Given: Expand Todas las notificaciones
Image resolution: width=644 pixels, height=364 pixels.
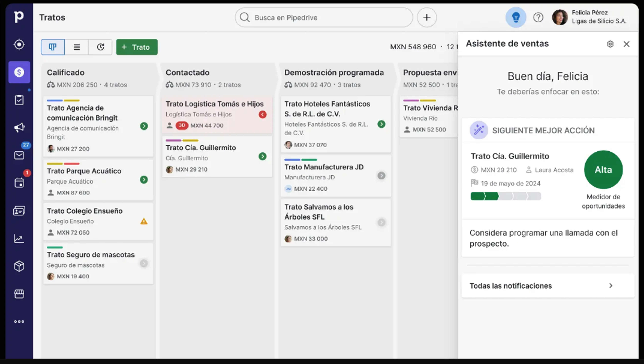Looking at the screenshot, I should [x=548, y=286].
